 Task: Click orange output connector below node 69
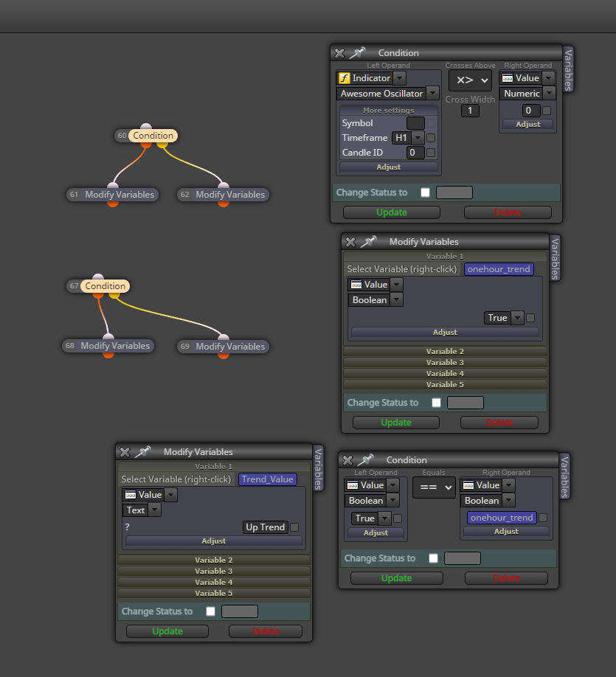(x=224, y=355)
